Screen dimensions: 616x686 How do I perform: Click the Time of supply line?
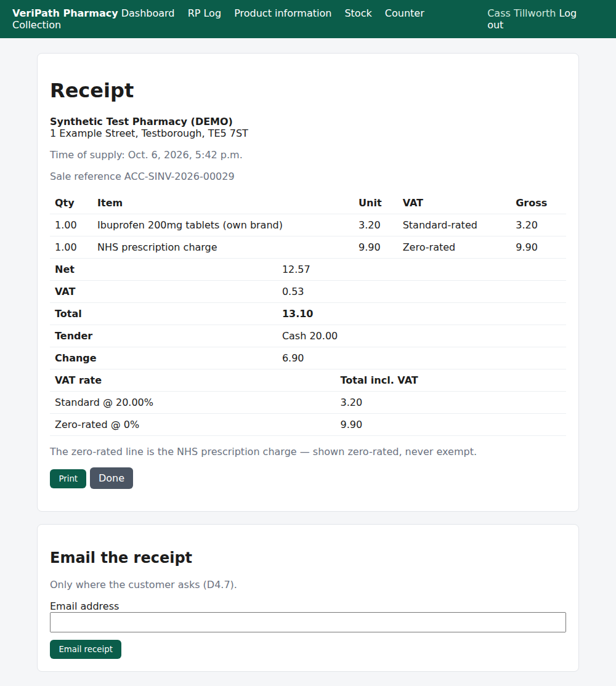tap(146, 155)
